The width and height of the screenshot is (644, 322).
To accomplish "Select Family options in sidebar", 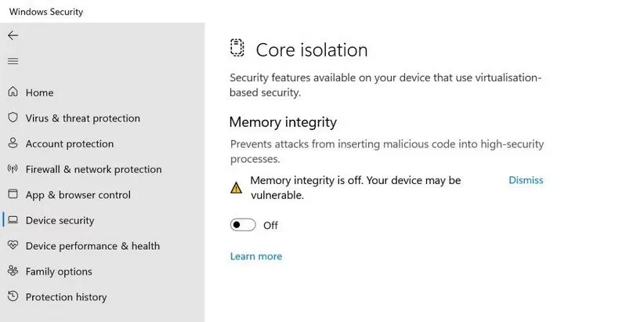I will (x=59, y=271).
